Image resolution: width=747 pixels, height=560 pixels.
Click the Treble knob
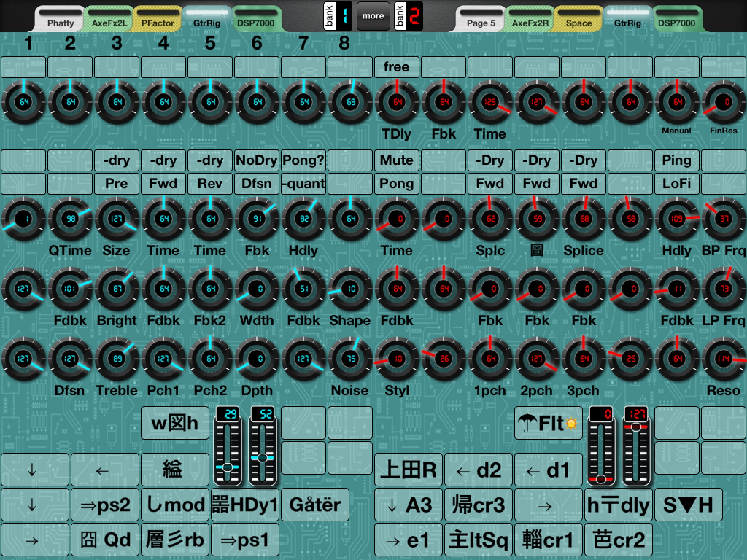[x=117, y=359]
